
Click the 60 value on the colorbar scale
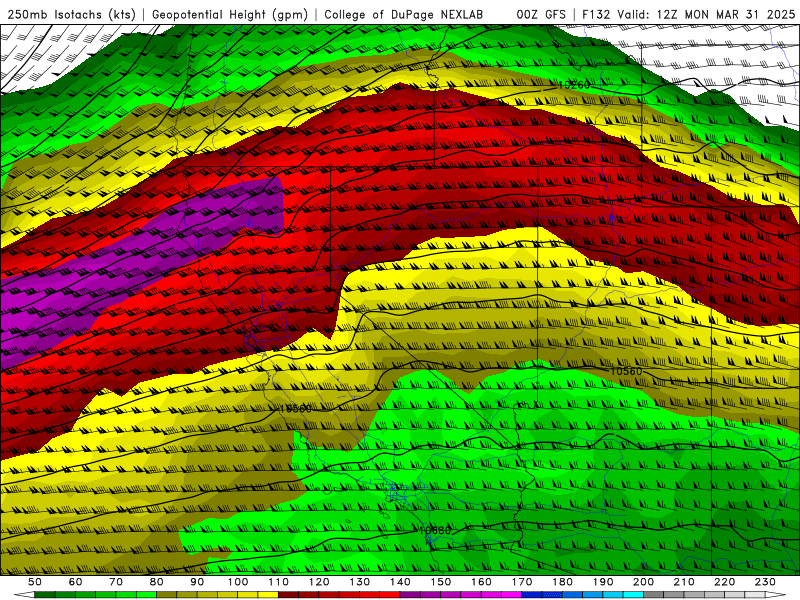click(x=75, y=582)
